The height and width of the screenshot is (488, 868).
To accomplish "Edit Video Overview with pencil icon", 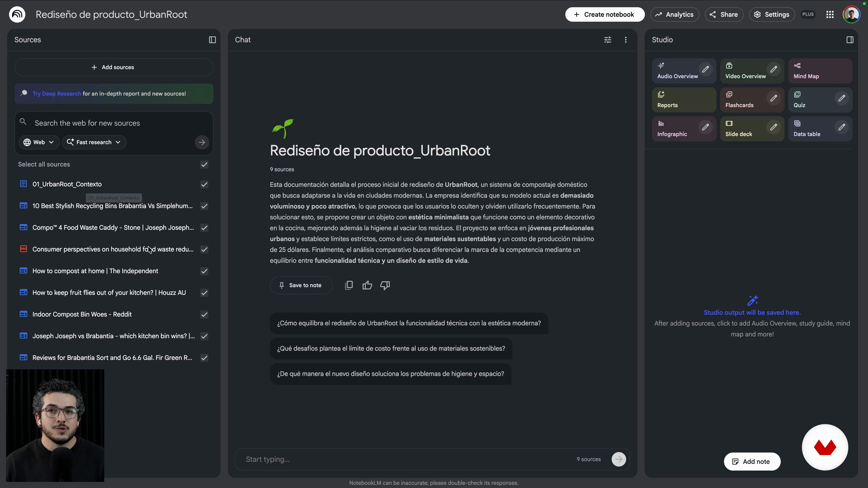I will pos(773,69).
